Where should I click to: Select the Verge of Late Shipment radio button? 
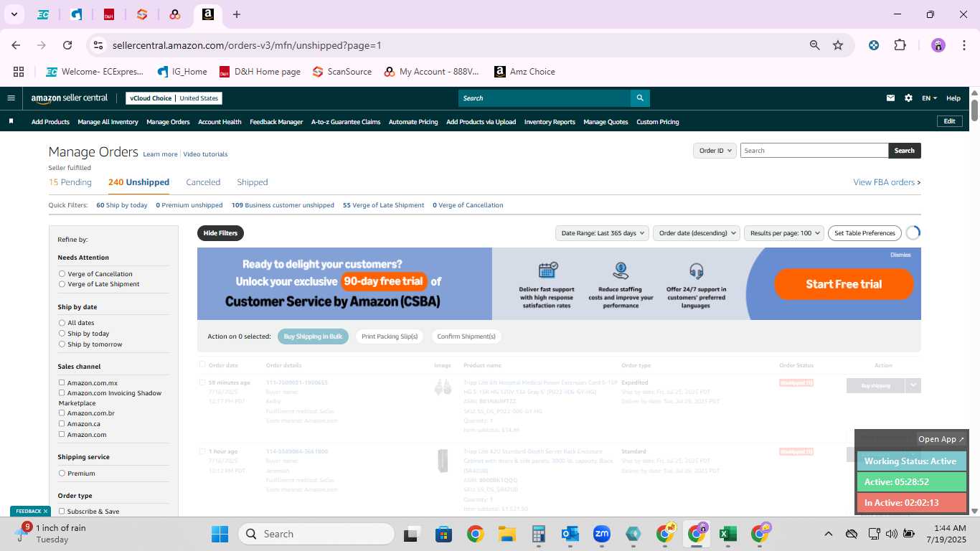(62, 284)
